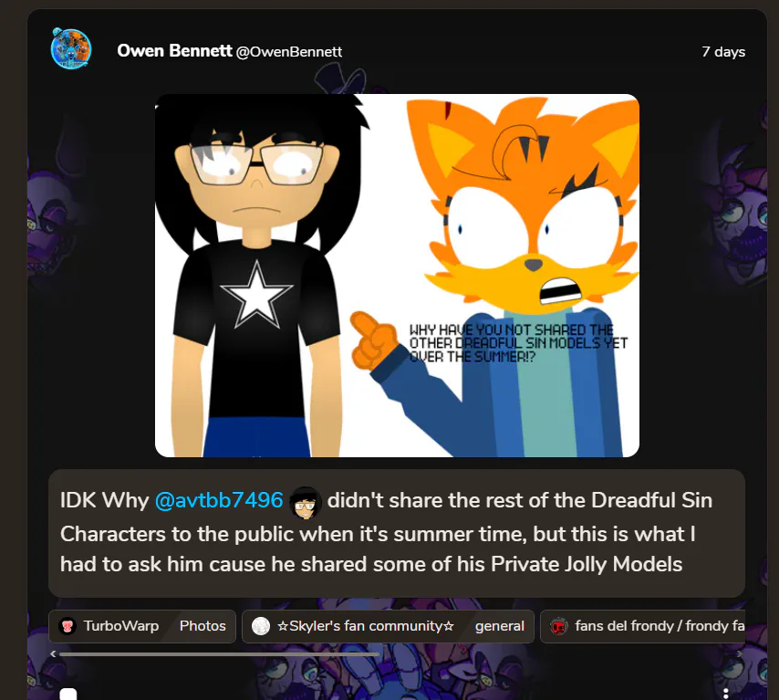Open the general channel tag

(x=499, y=626)
